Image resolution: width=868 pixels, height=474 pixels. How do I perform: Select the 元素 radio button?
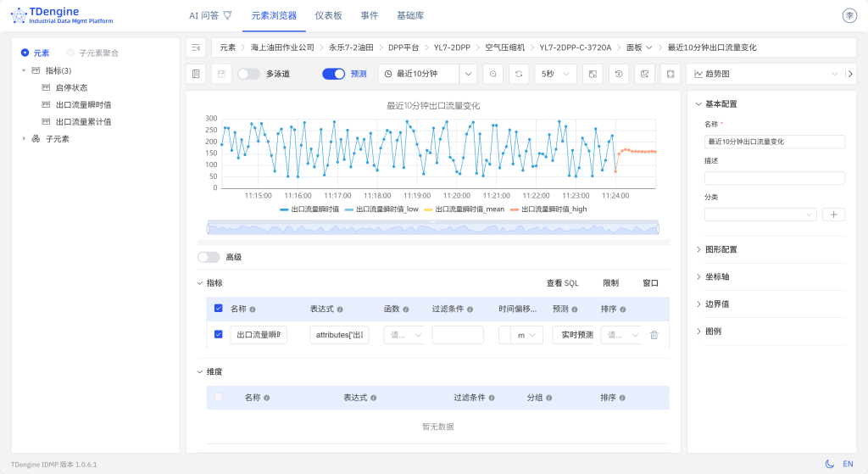coord(25,53)
